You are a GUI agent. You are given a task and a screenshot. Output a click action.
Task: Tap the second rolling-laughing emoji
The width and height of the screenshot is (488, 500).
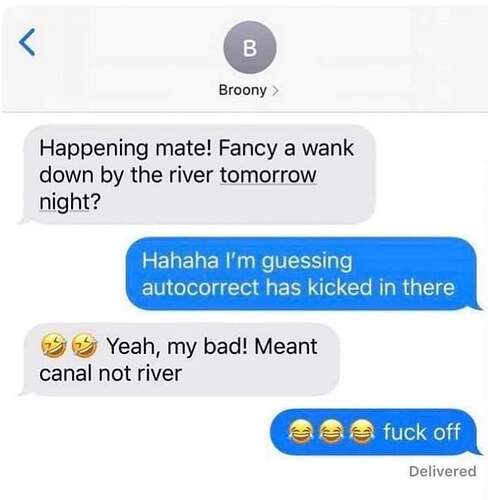click(x=85, y=346)
